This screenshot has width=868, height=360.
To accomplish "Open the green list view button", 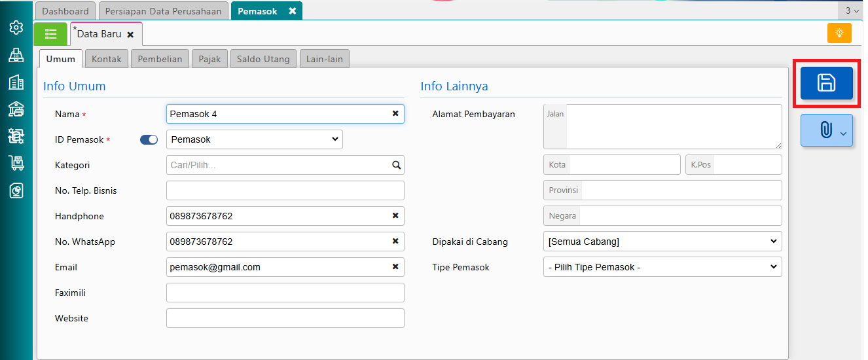I will click(50, 34).
